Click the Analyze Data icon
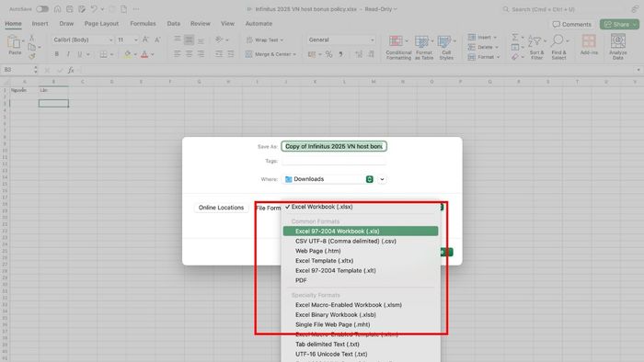 click(x=617, y=47)
